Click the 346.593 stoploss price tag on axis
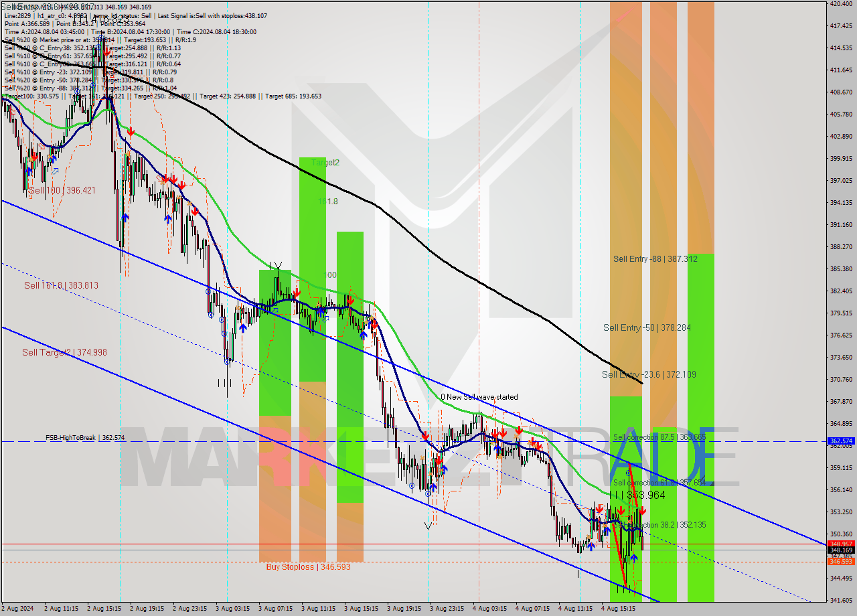This screenshot has width=857, height=616. click(x=841, y=561)
